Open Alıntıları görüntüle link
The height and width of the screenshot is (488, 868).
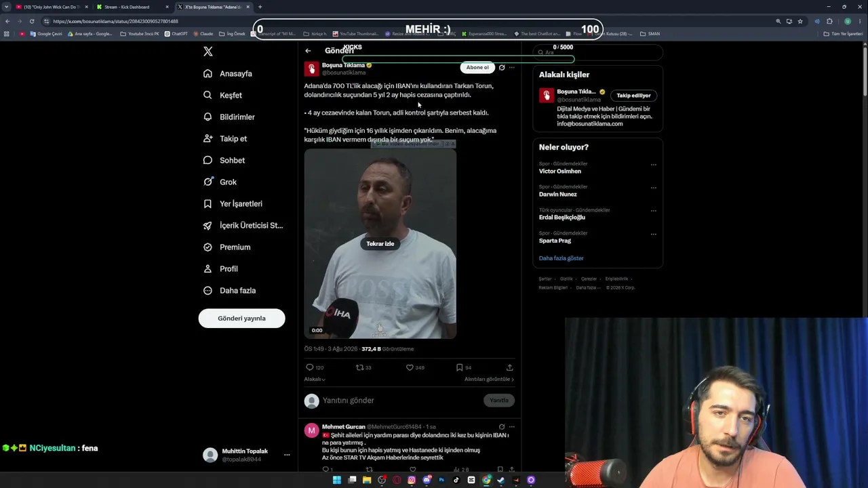coord(489,380)
